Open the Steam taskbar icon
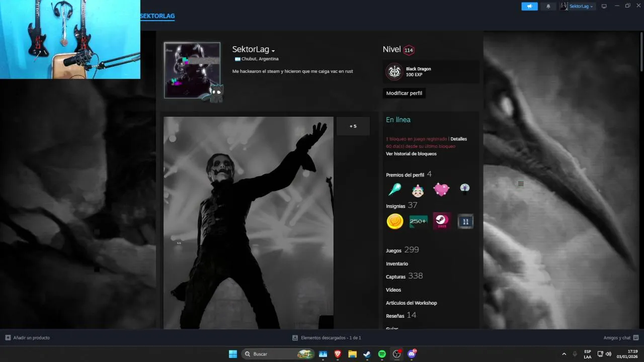This screenshot has width=644, height=362. click(x=367, y=354)
